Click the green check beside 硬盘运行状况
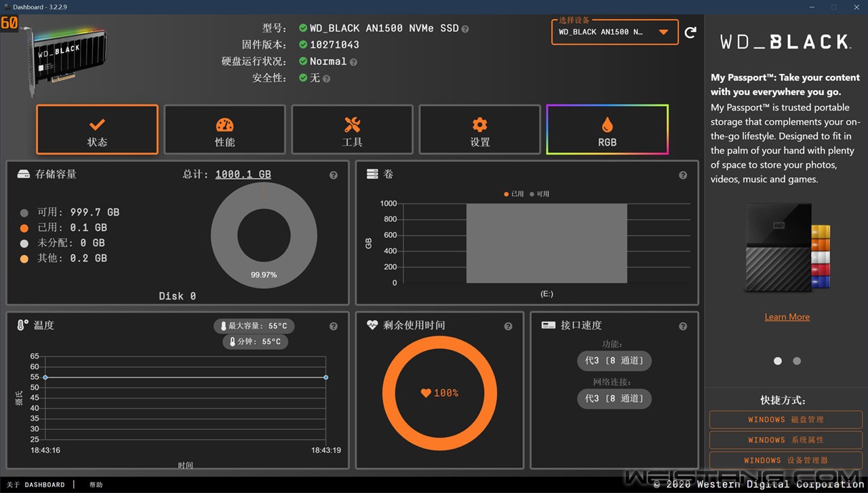 [303, 61]
